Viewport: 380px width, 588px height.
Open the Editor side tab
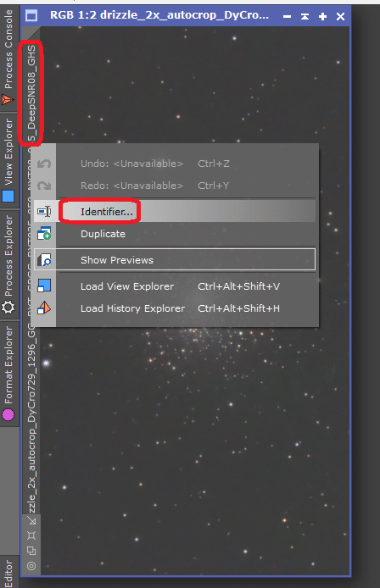pyautogui.click(x=8, y=573)
